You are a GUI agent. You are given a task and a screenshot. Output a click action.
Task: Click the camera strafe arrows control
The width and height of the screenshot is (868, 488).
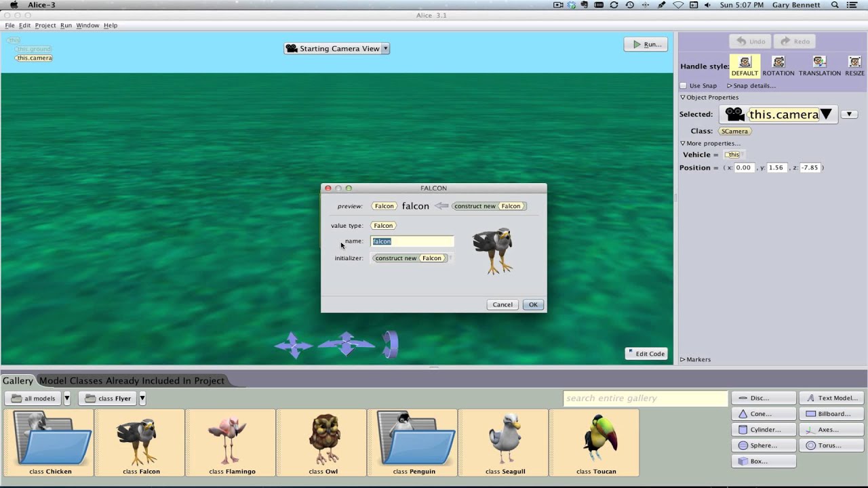pyautogui.click(x=346, y=344)
